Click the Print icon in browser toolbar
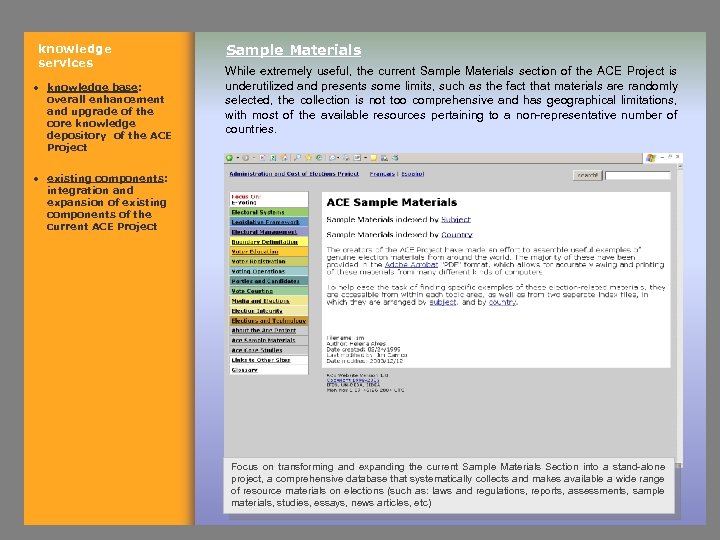Viewport: 720px width, 540px height. [x=346, y=158]
